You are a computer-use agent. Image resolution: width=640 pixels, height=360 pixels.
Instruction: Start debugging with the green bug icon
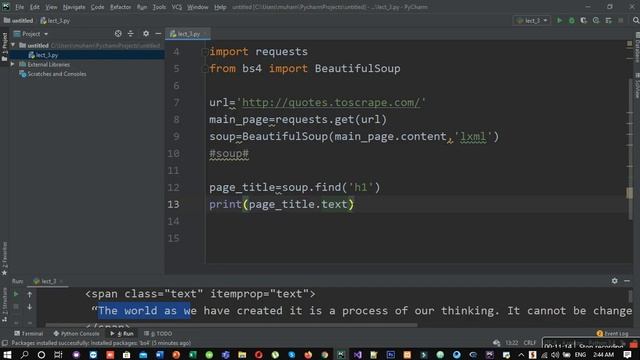click(572, 20)
